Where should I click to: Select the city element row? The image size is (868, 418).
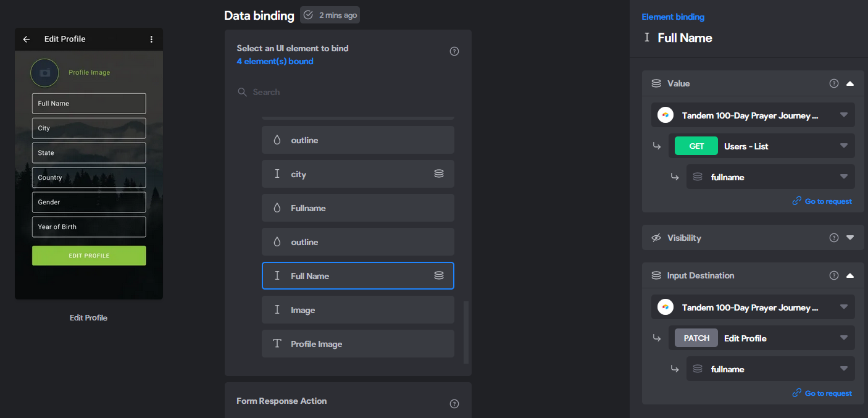pyautogui.click(x=358, y=174)
